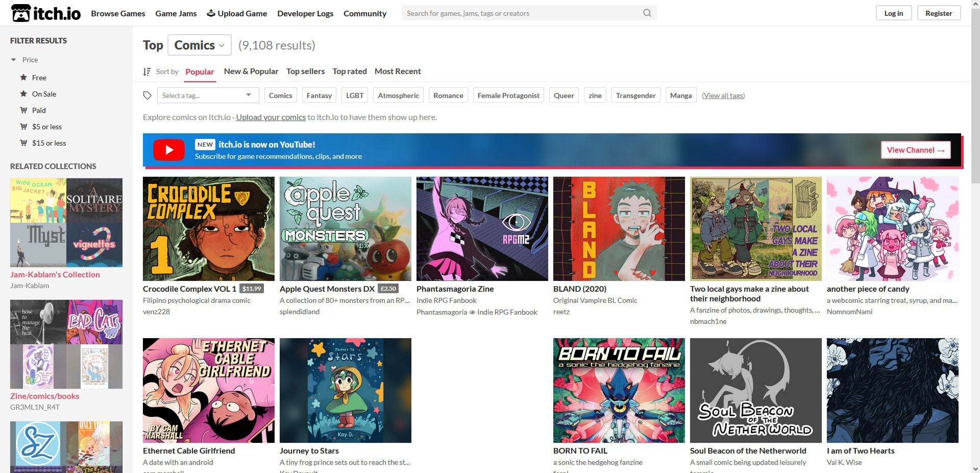The height and width of the screenshot is (473, 980).
Task: Open the itch.io home logo
Action: [46, 13]
